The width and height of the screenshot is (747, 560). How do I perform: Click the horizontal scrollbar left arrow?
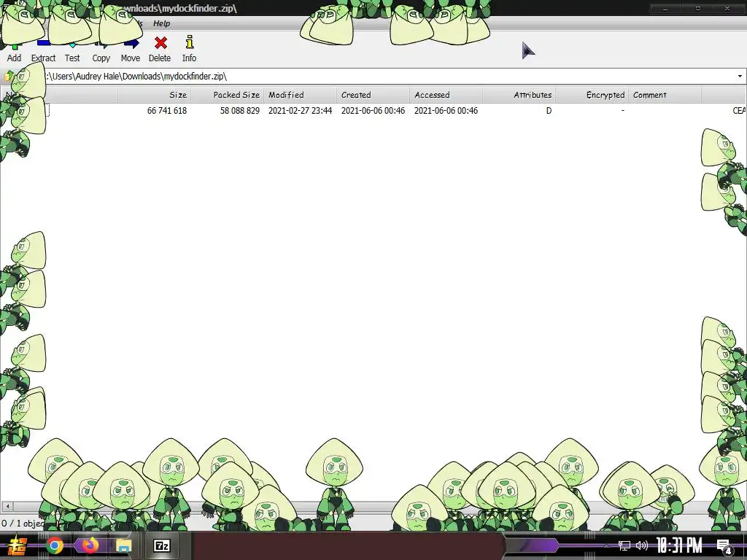[7, 506]
